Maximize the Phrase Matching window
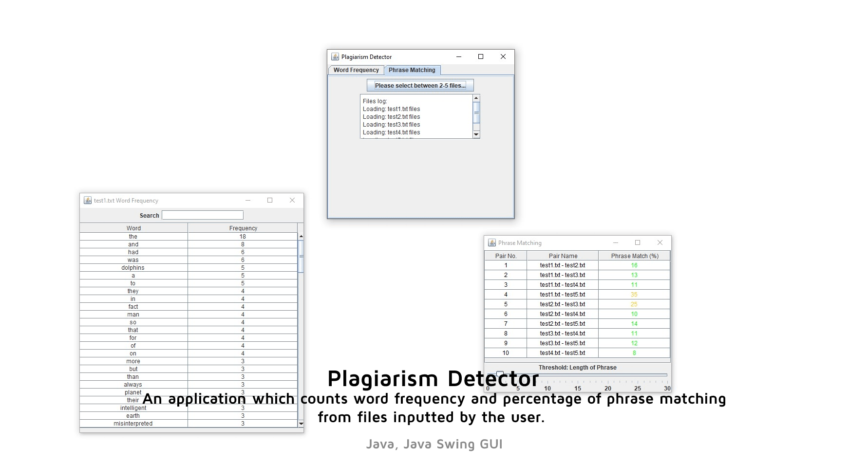This screenshot has width=868, height=465. click(638, 243)
